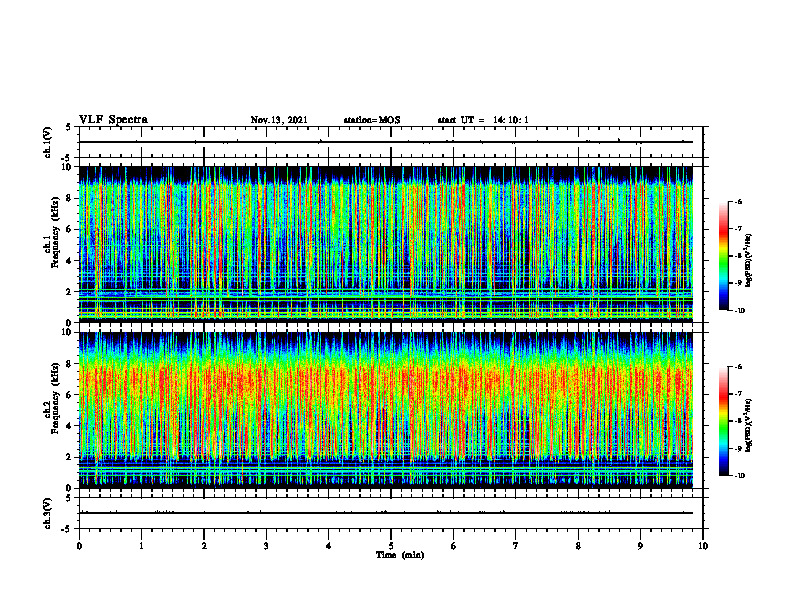Image resolution: width=792 pixels, height=612 pixels.
Task: Click the ch.2 spectrogram color scale bar
Action: tap(723, 421)
